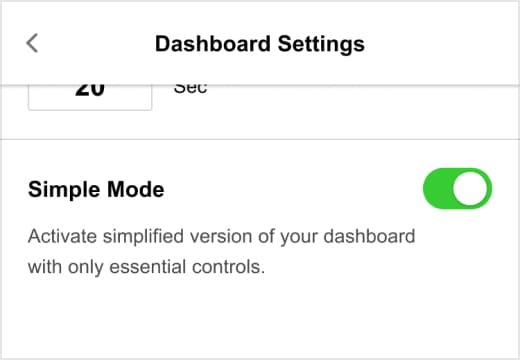Go back using the left chevron icon
Image resolution: width=520 pixels, height=360 pixels.
click(32, 43)
